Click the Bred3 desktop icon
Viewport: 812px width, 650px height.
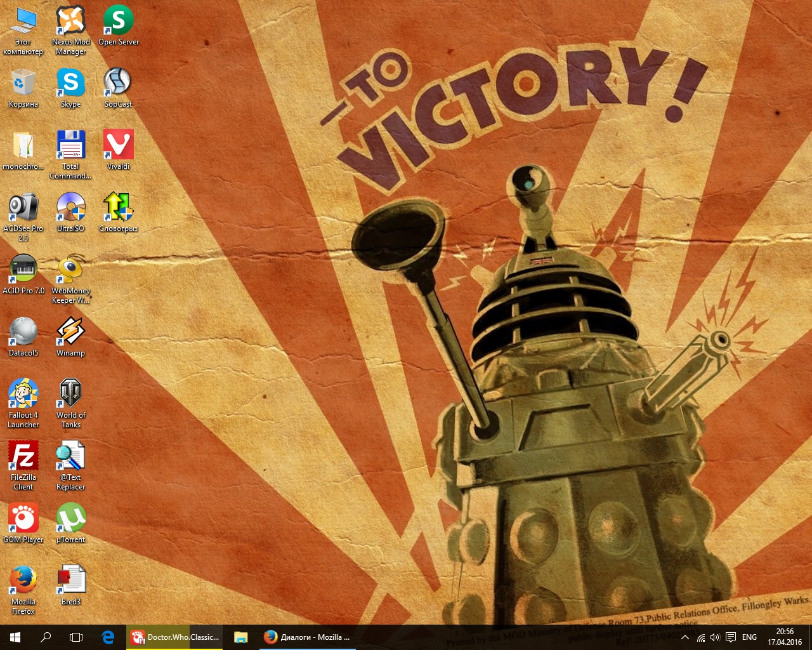(71, 586)
